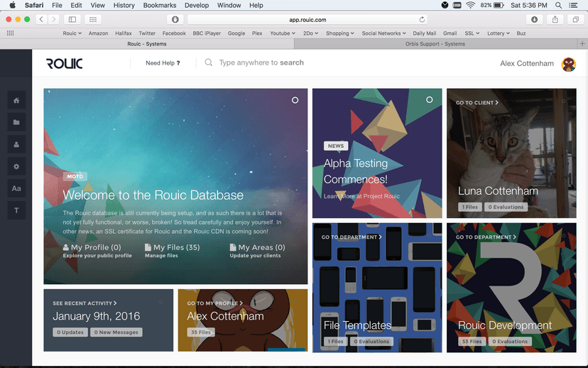
Task: Click the 53 Files badge on Rouic Development
Action: [472, 342]
